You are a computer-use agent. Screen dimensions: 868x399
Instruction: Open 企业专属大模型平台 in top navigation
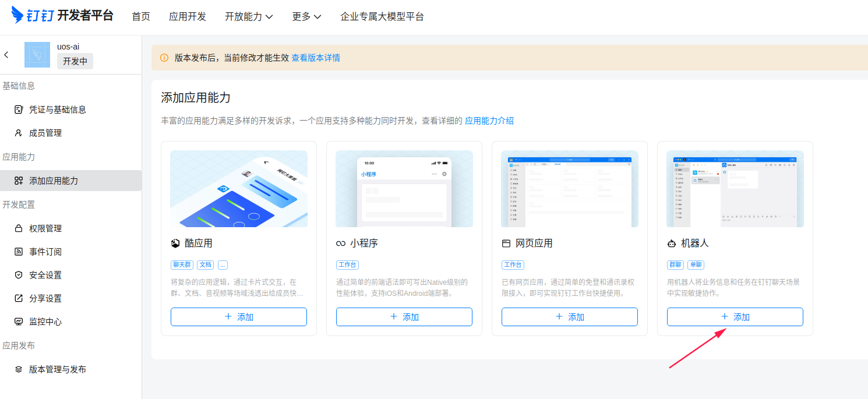(382, 16)
